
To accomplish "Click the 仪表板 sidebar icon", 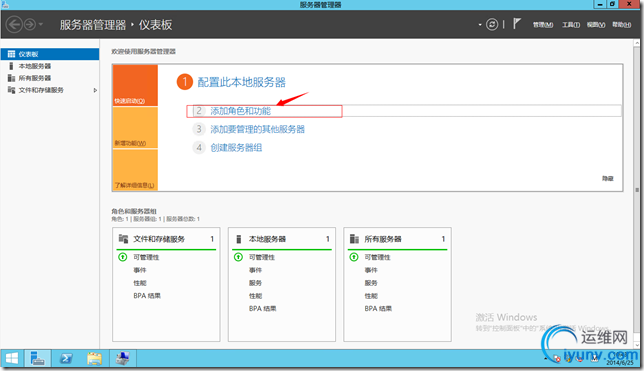I will 11,54.
